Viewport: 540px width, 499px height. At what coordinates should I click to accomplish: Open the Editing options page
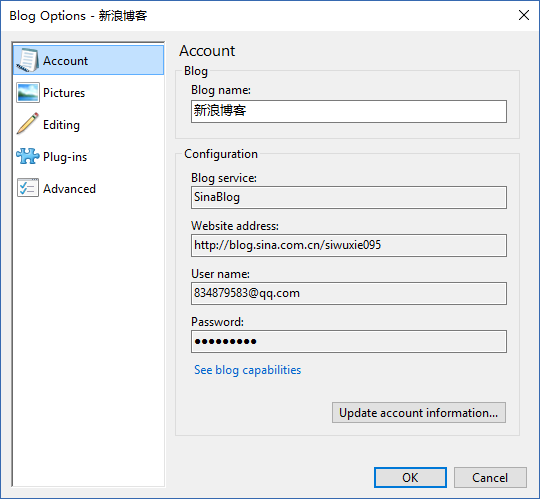pyautogui.click(x=89, y=125)
